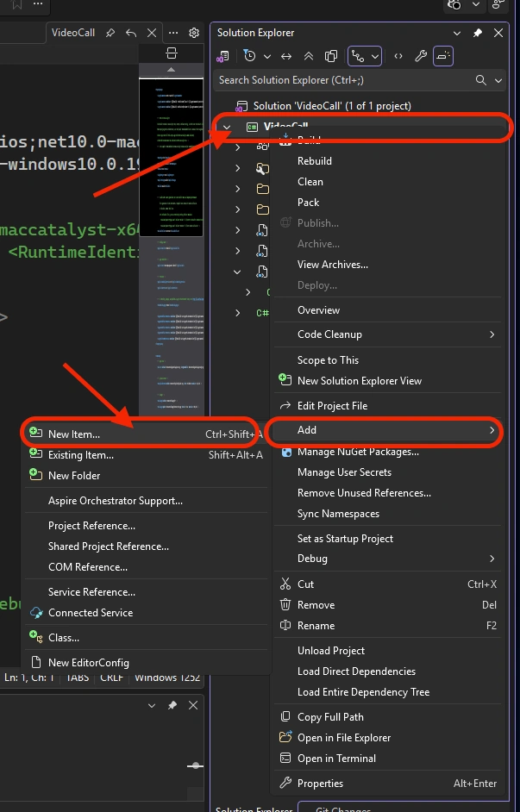Open Solution Explorer window position dropdown

[x=457, y=33]
